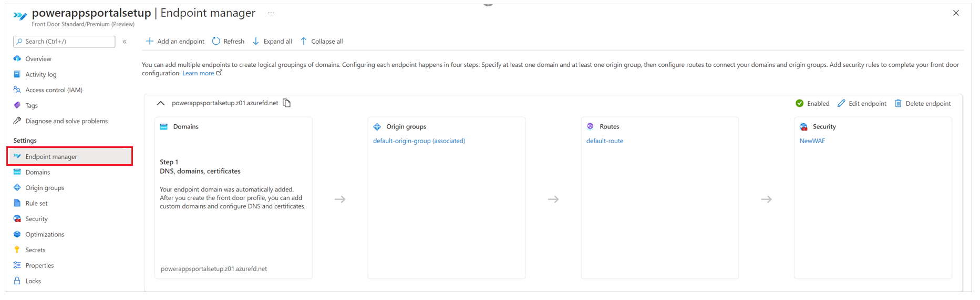Open the NewWAF security policy link
Viewport: 980px width, 300px height.
coord(812,141)
